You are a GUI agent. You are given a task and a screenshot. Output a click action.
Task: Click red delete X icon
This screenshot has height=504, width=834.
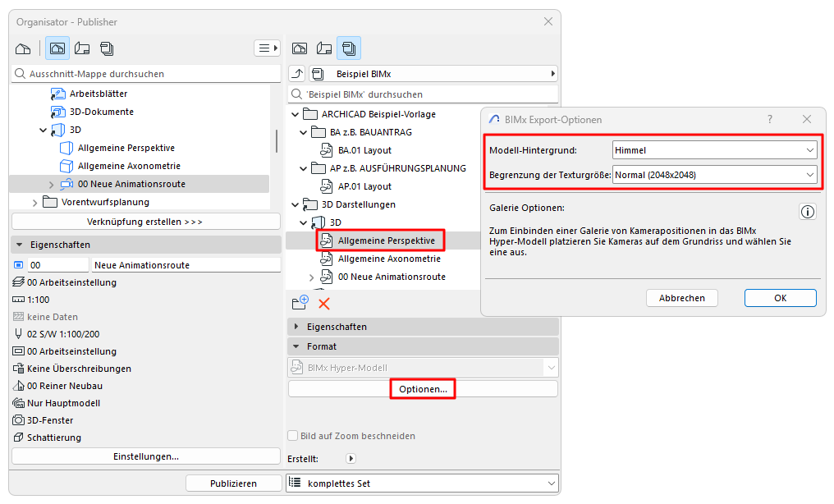click(324, 304)
